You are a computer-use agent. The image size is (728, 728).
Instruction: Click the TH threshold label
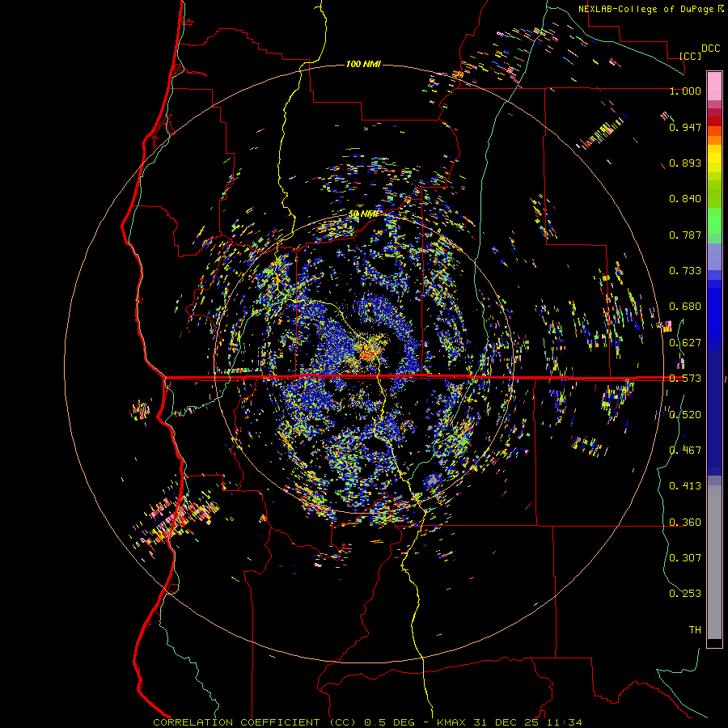[x=695, y=629]
